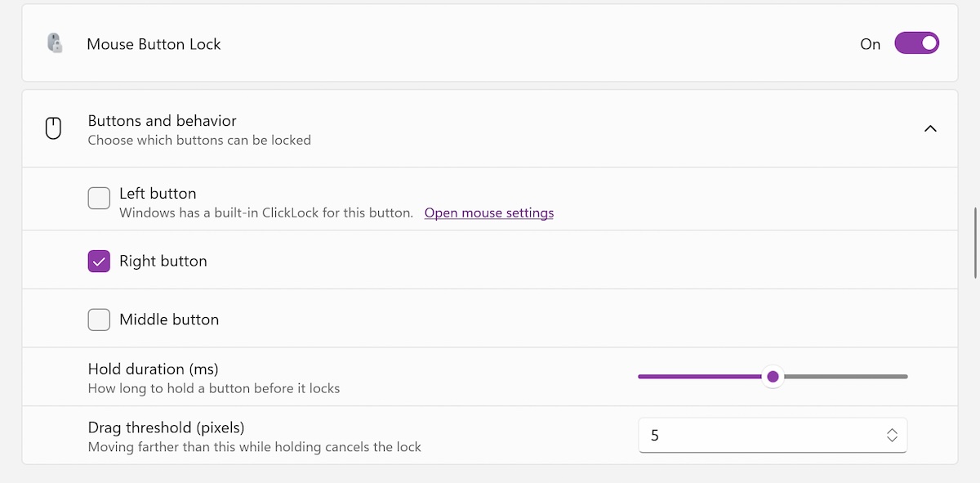The height and width of the screenshot is (483, 980).
Task: Enable the Left button checkbox
Action: click(x=99, y=198)
